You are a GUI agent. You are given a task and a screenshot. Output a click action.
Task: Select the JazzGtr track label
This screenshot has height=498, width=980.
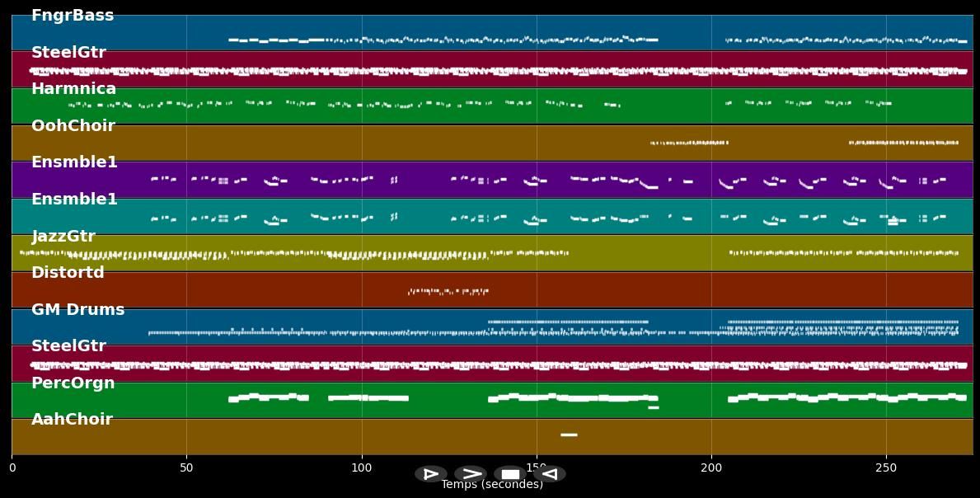(x=63, y=237)
